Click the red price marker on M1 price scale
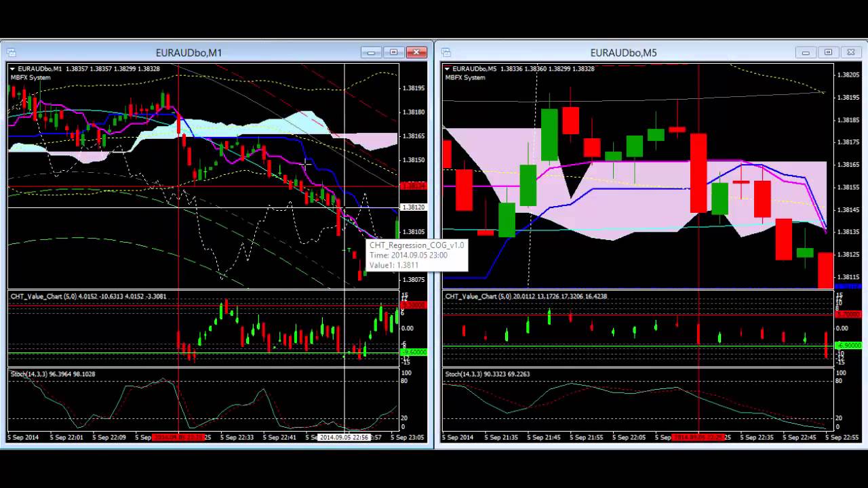868x488 pixels. click(x=414, y=186)
